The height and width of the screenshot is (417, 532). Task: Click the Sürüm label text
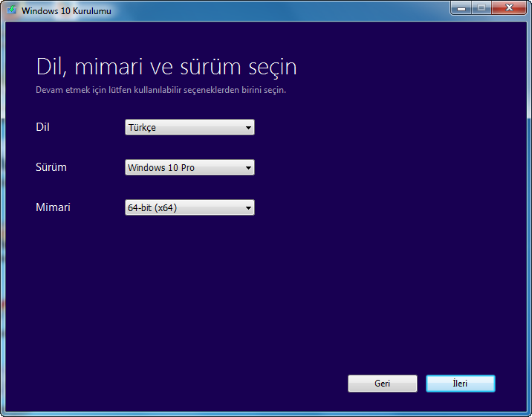[51, 167]
